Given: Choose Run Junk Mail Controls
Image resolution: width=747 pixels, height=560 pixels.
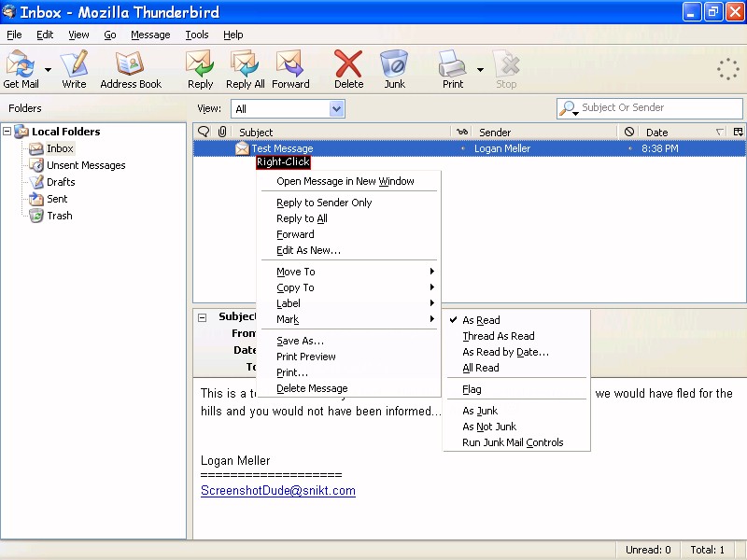Looking at the screenshot, I should [x=517, y=442].
